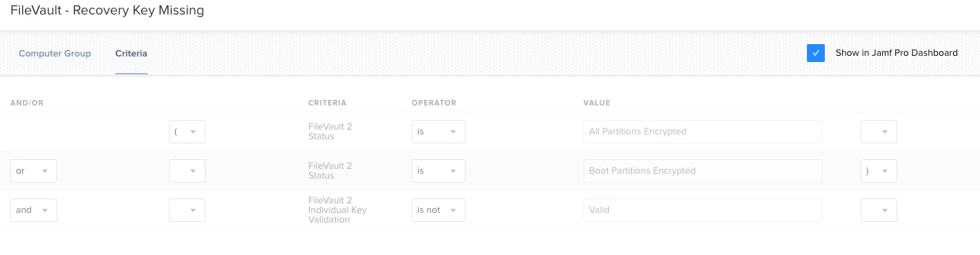Select the Criteria tab
The width and height of the screenshot is (980, 255).
[x=131, y=53]
